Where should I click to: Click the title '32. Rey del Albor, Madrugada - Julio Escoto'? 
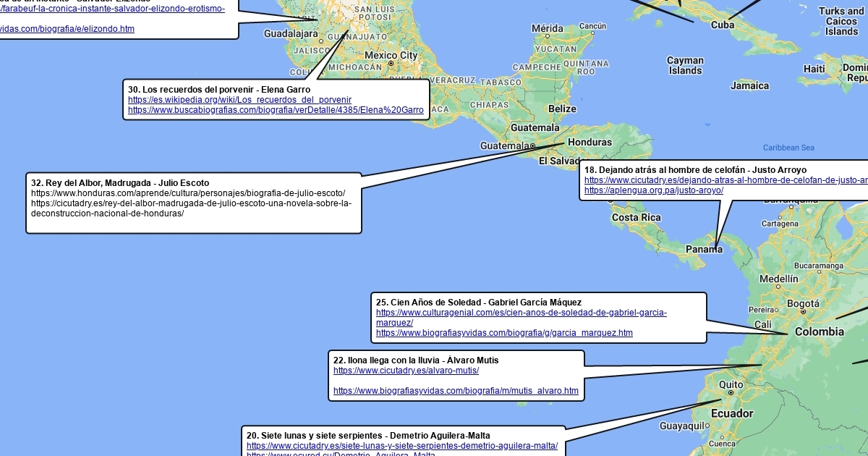tap(120, 183)
